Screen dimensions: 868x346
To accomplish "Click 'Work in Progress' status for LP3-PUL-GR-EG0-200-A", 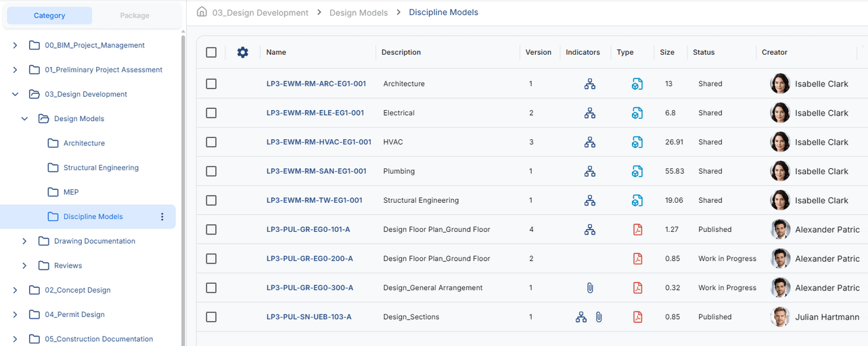I will [727, 258].
